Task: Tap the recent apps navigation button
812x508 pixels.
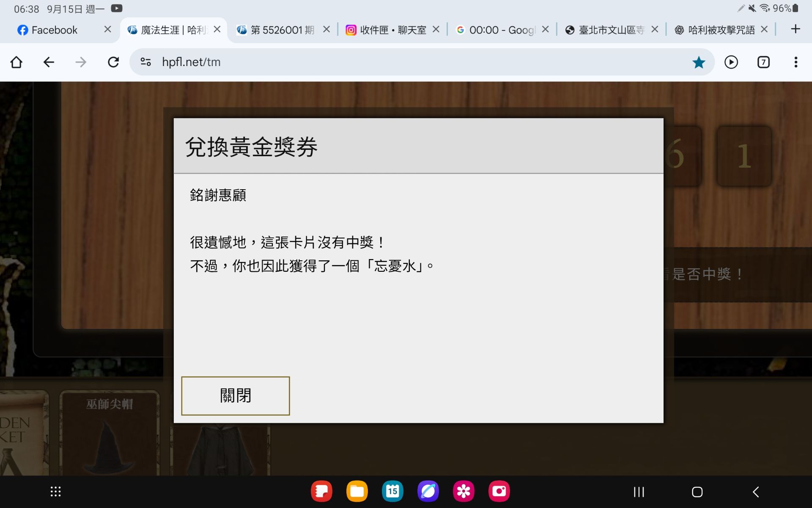Action: tap(639, 491)
